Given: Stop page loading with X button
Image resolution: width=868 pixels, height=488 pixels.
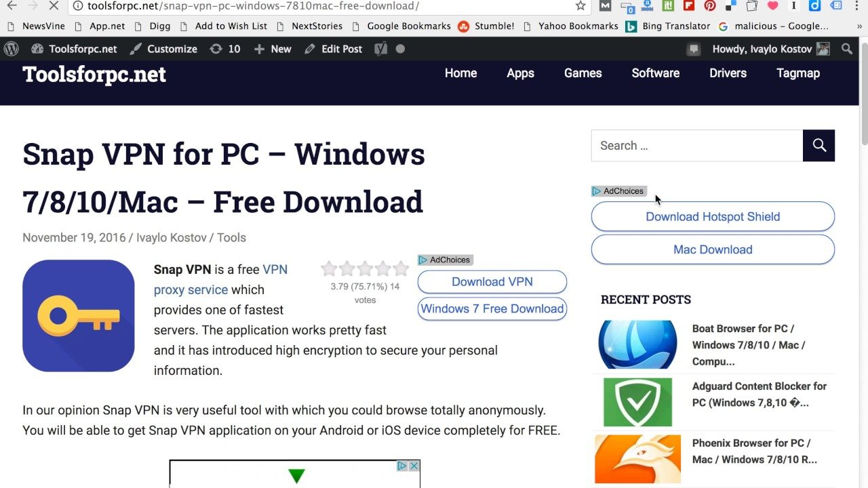Looking at the screenshot, I should (x=54, y=6).
